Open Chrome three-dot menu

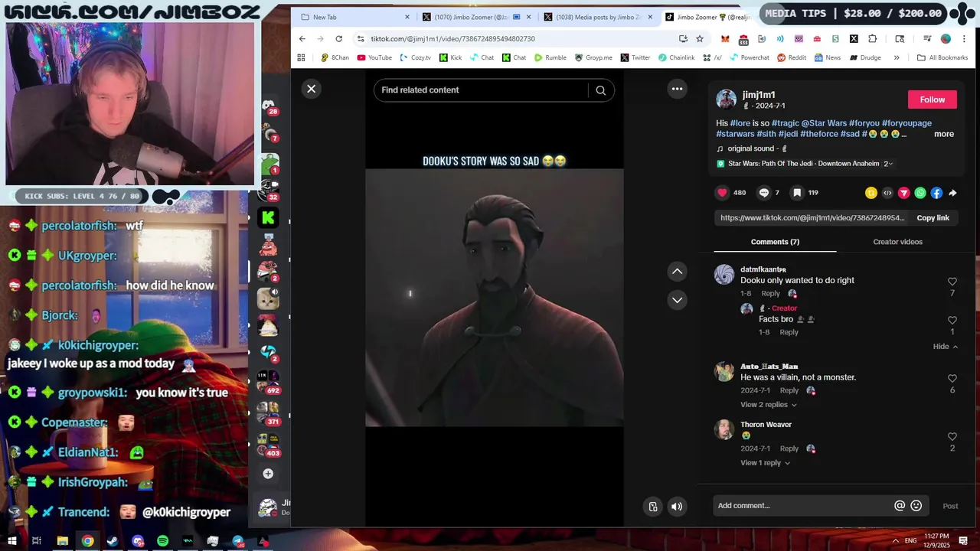[965, 39]
